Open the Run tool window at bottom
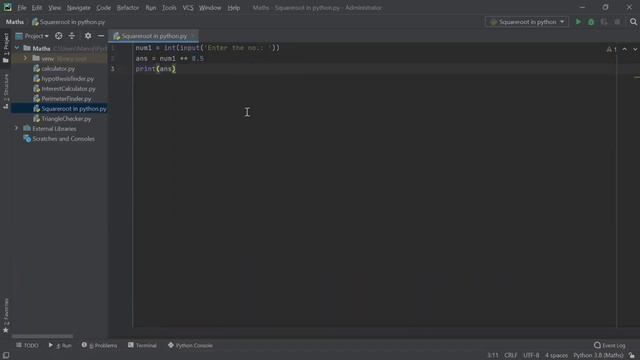 [60, 345]
